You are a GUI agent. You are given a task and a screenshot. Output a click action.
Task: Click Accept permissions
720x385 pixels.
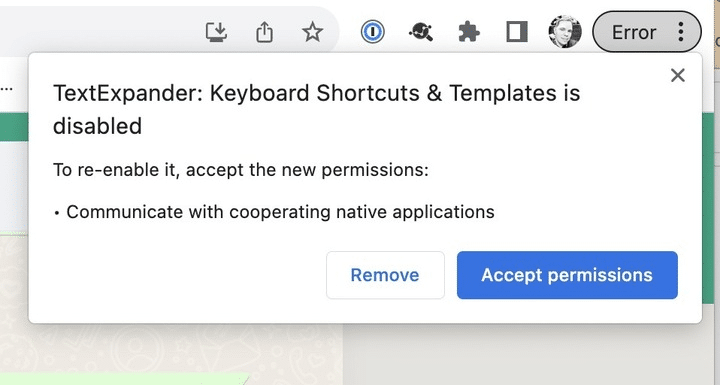point(567,275)
